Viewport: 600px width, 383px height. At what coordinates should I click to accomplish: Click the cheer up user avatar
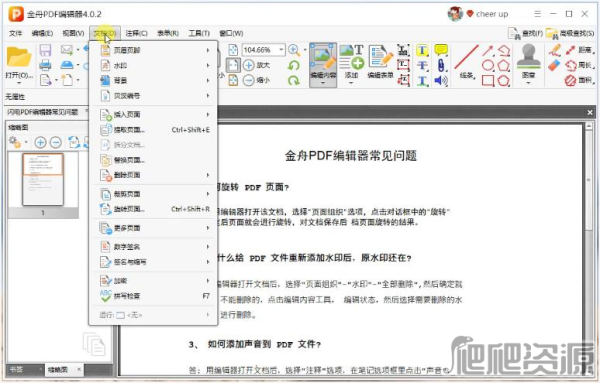(x=455, y=14)
